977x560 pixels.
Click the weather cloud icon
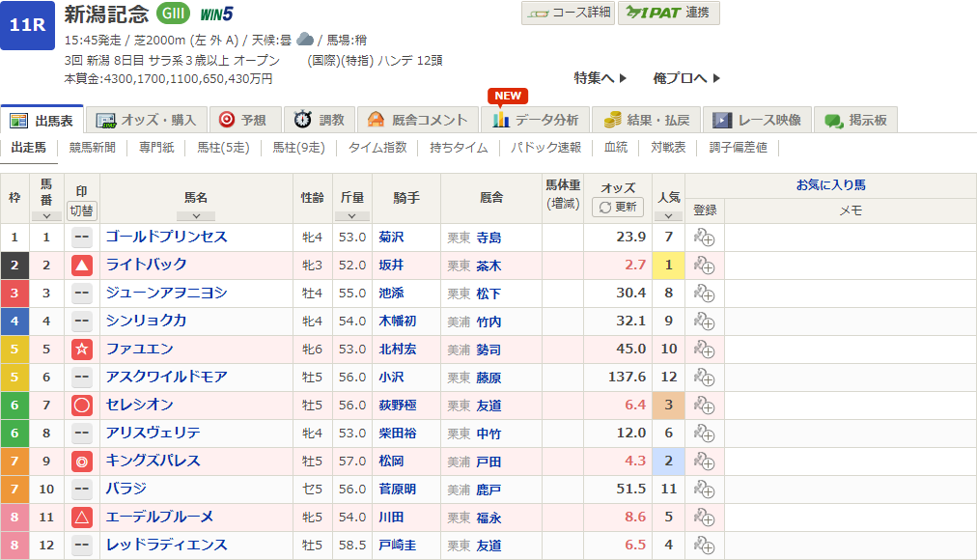click(x=305, y=40)
